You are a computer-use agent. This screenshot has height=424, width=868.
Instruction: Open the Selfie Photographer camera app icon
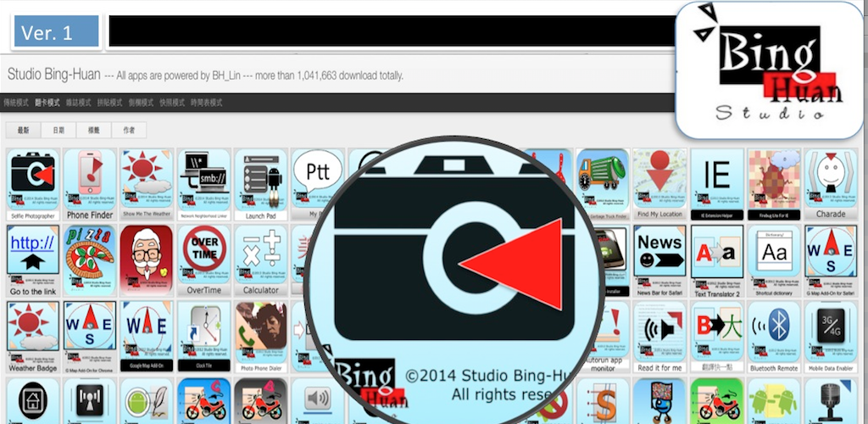[33, 184]
